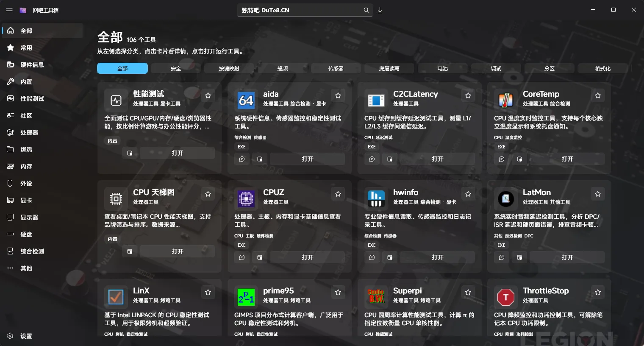This screenshot has width=644, height=346.
Task: Click the download arrow icon beside search
Action: tap(380, 10)
